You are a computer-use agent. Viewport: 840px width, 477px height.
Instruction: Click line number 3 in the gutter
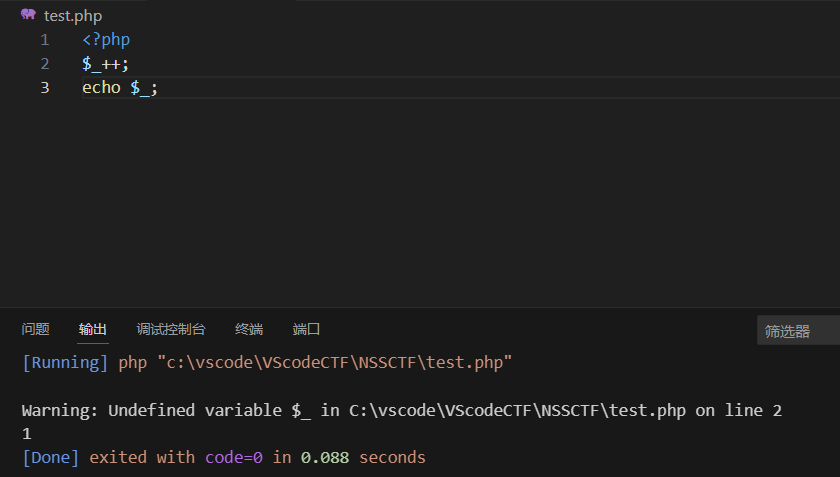(x=44, y=88)
